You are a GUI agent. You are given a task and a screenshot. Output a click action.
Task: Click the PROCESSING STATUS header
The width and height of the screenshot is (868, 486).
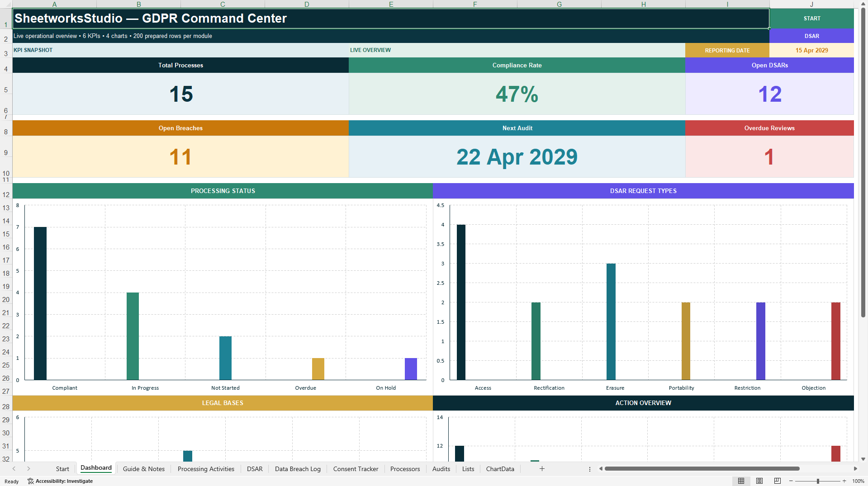223,191
